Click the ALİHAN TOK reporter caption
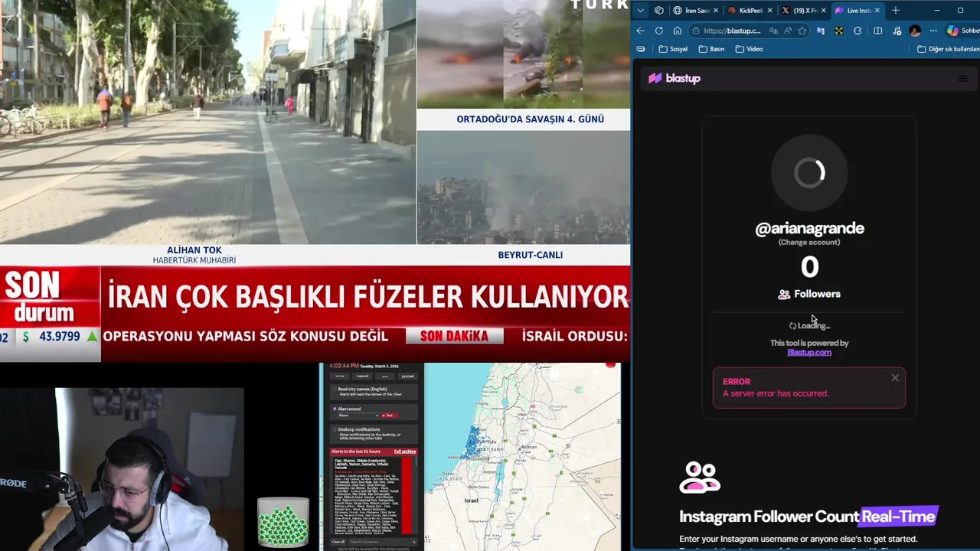Screen dimensions: 980x551 tap(194, 250)
